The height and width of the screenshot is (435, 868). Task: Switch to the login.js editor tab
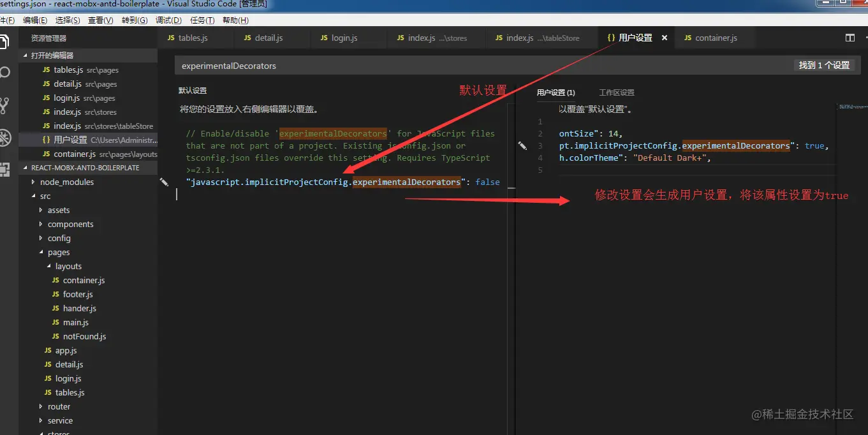(x=348, y=38)
